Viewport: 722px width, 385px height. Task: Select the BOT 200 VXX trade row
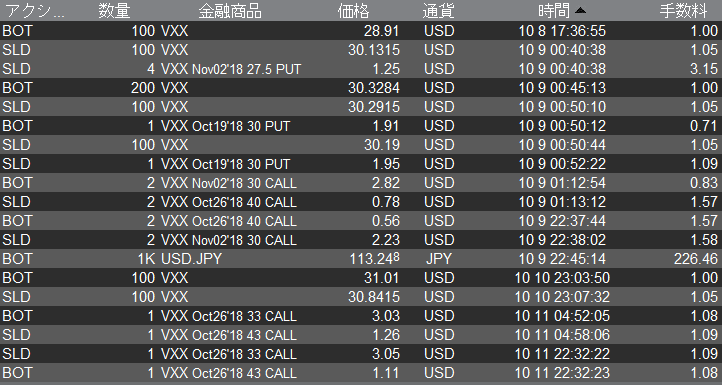tap(361, 88)
